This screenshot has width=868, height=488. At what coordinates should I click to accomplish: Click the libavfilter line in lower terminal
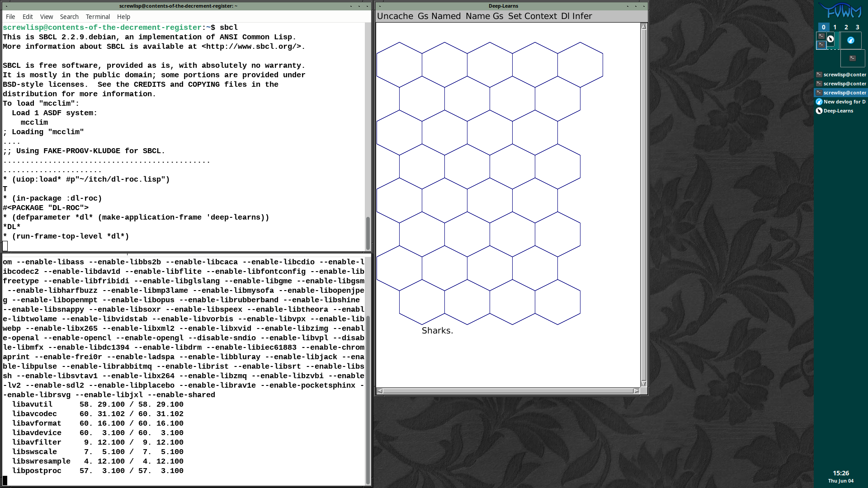[x=98, y=442]
